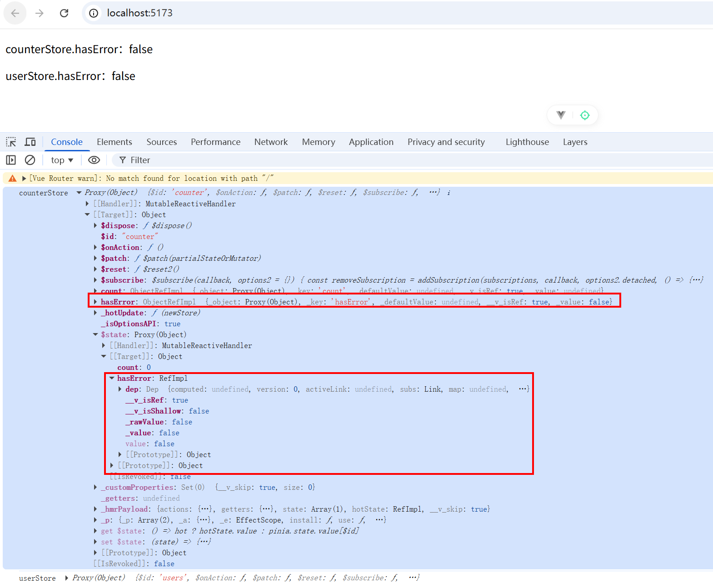Click the __v_isShallow: false row
Image resolution: width=713 pixels, height=588 pixels.
click(167, 411)
